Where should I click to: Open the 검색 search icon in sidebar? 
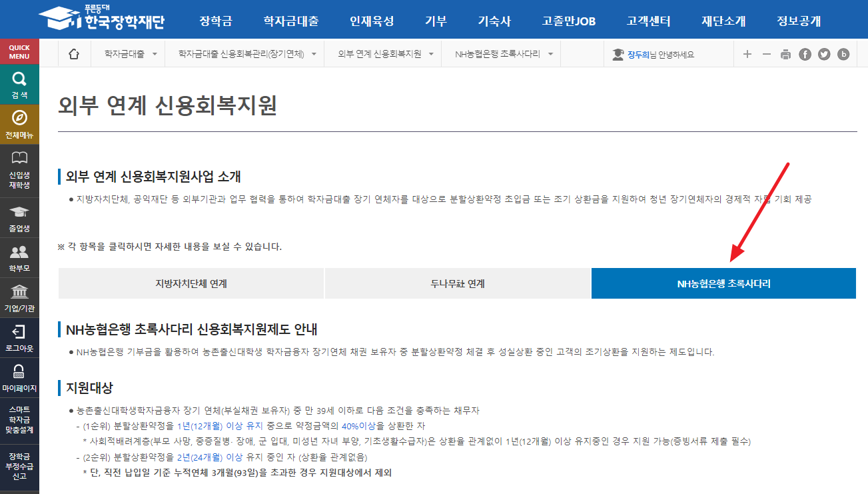[19, 85]
